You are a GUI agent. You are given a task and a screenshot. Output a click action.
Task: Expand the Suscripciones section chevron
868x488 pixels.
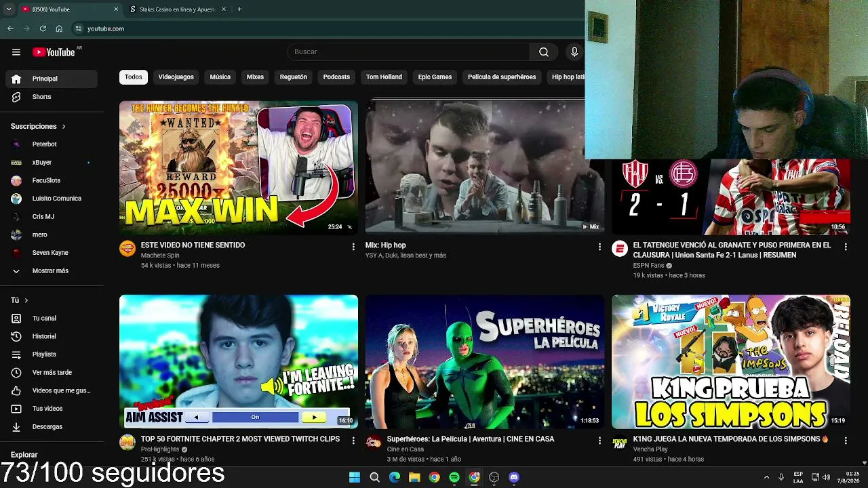(x=64, y=127)
